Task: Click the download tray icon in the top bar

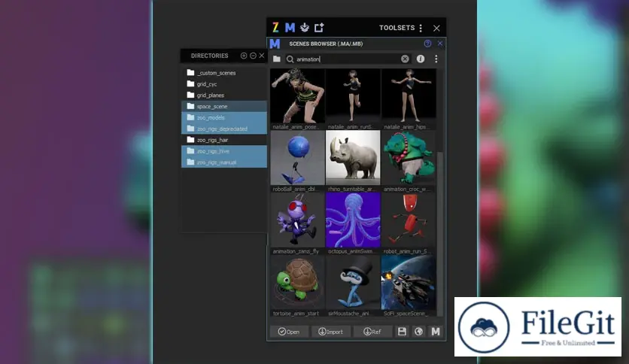Action: pyautogui.click(x=305, y=28)
